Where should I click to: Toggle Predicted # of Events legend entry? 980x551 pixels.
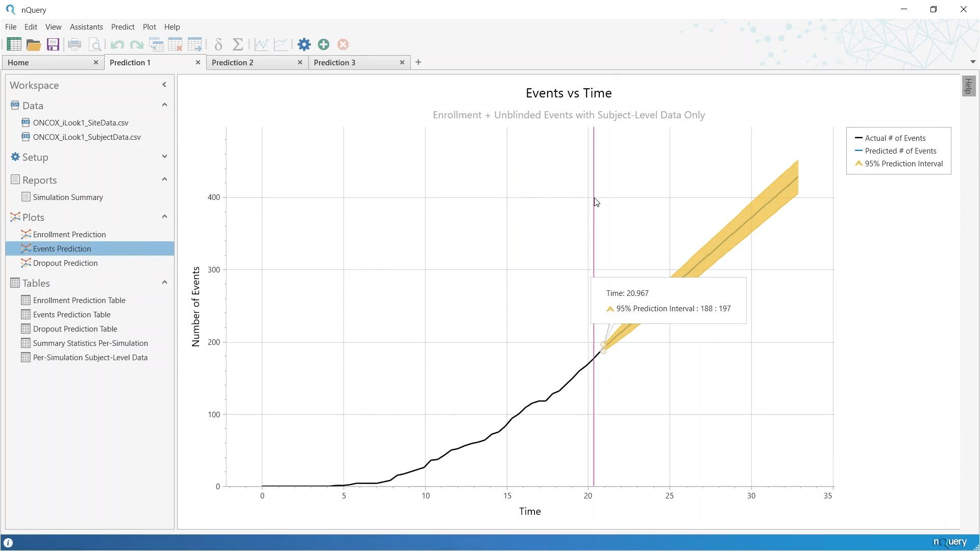point(900,151)
